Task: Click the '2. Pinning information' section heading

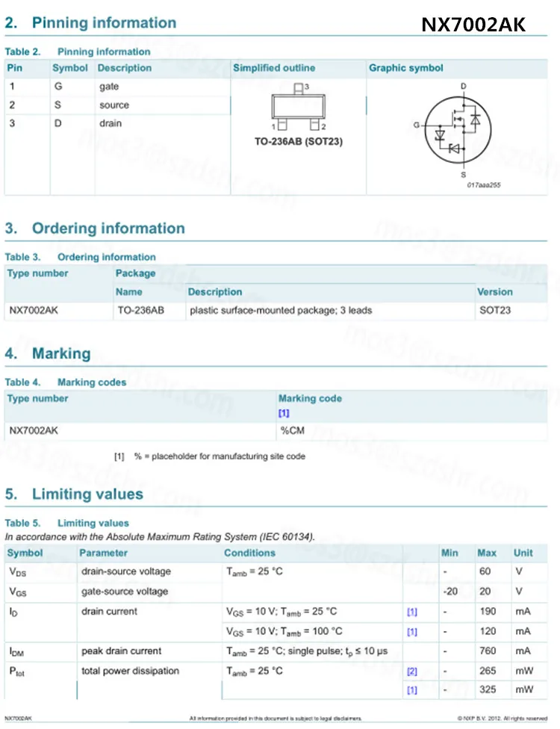Action: click(x=90, y=22)
